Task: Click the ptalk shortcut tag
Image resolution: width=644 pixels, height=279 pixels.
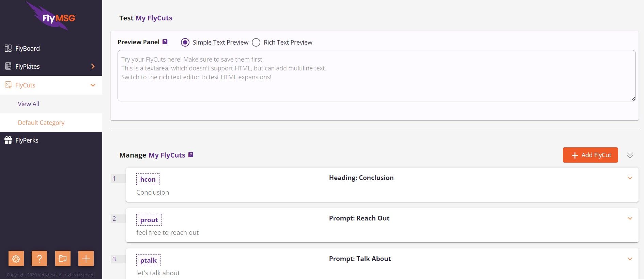Action: coord(148,260)
